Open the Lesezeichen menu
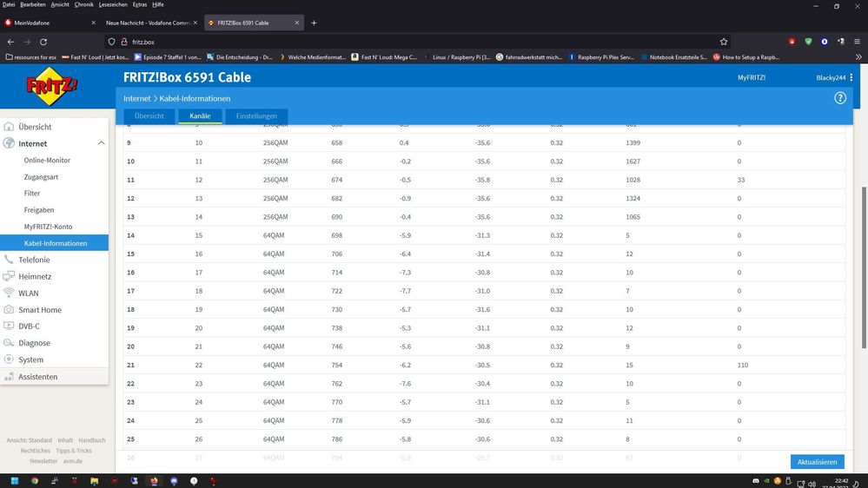 click(x=113, y=4)
